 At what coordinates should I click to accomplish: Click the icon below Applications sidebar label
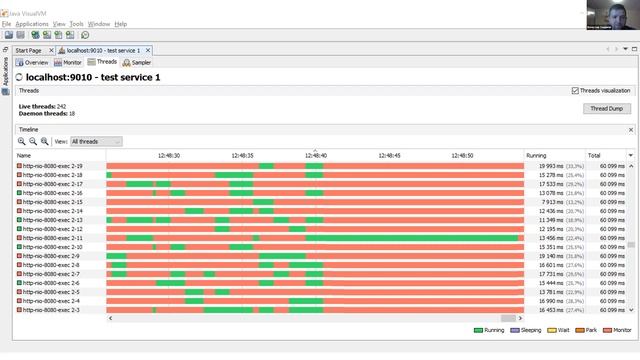click(x=5, y=92)
